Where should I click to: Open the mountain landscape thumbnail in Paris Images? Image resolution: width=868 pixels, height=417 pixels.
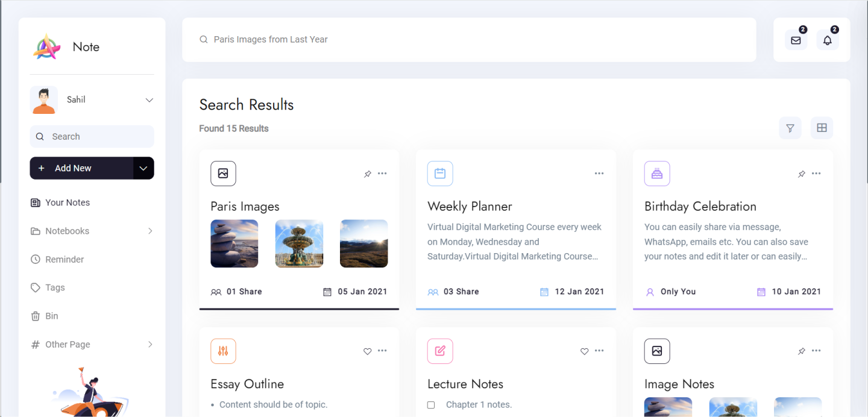pos(364,243)
